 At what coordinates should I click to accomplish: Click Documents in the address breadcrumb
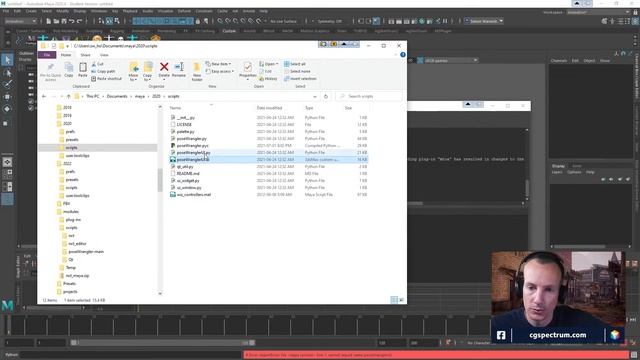[x=117, y=96]
